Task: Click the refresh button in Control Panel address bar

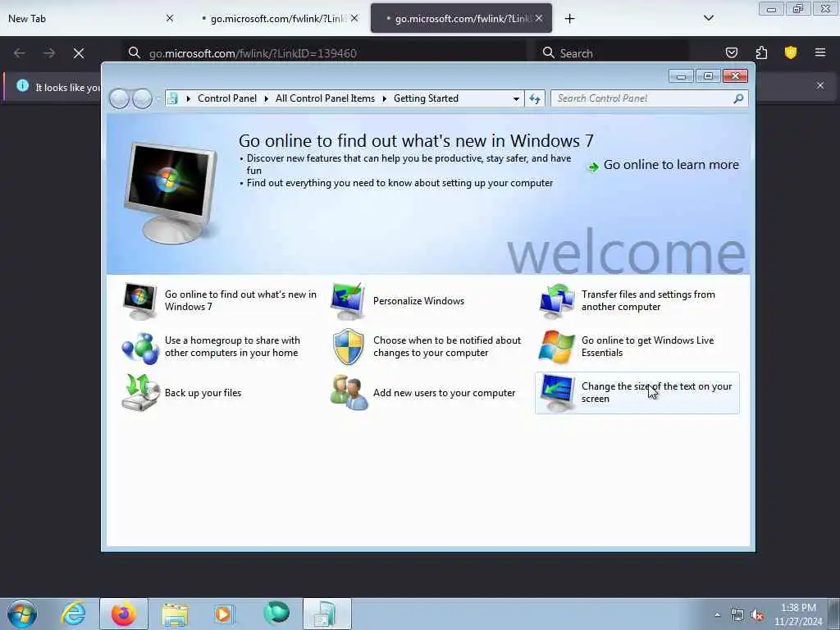Action: (535, 98)
